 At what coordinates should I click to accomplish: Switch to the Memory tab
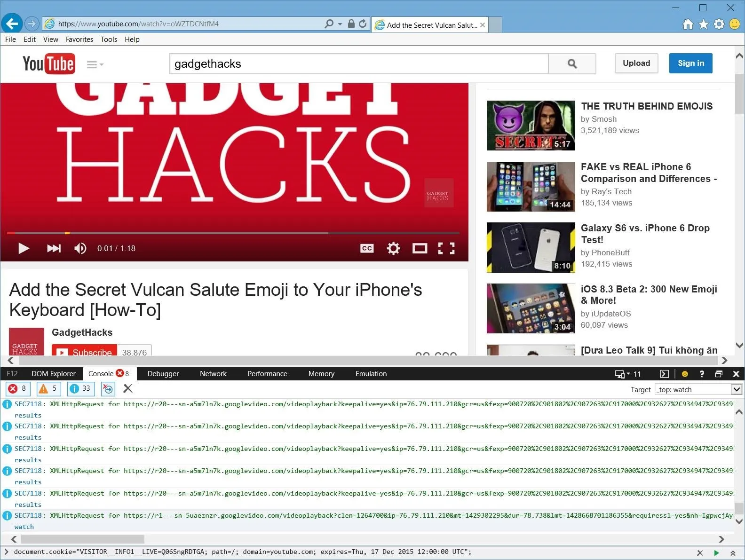pyautogui.click(x=321, y=374)
